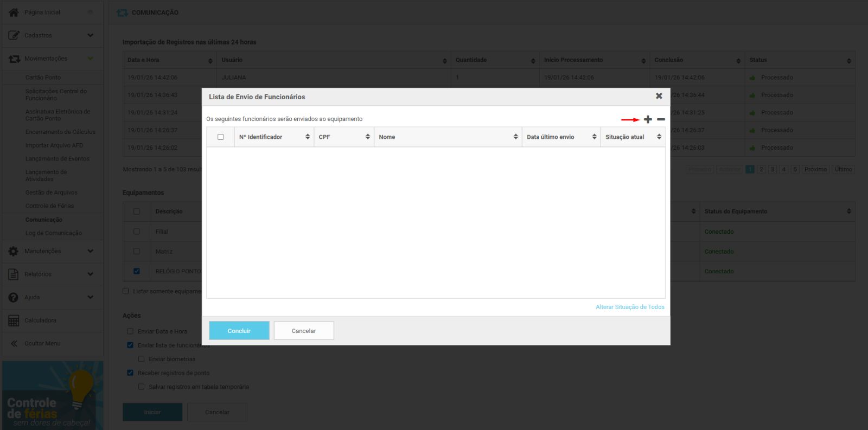The height and width of the screenshot is (430, 868).
Task: Enable the Enviar Data e Hora checkbox
Action: tap(130, 331)
